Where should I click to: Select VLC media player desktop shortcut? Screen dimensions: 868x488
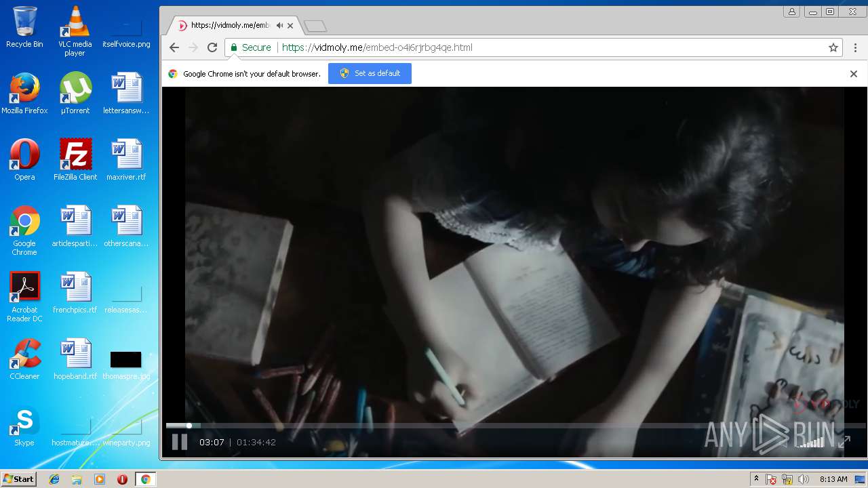point(75,31)
